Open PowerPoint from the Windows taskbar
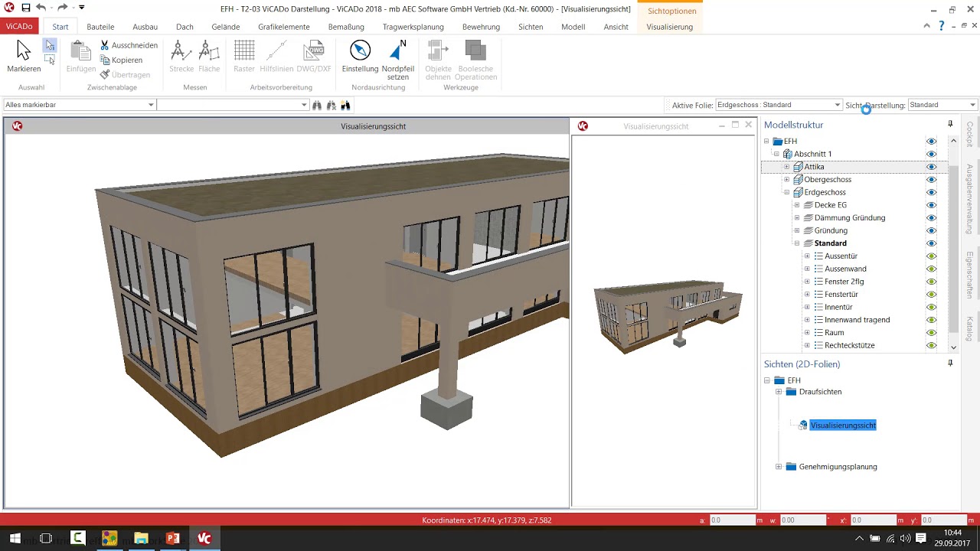 coord(173,539)
